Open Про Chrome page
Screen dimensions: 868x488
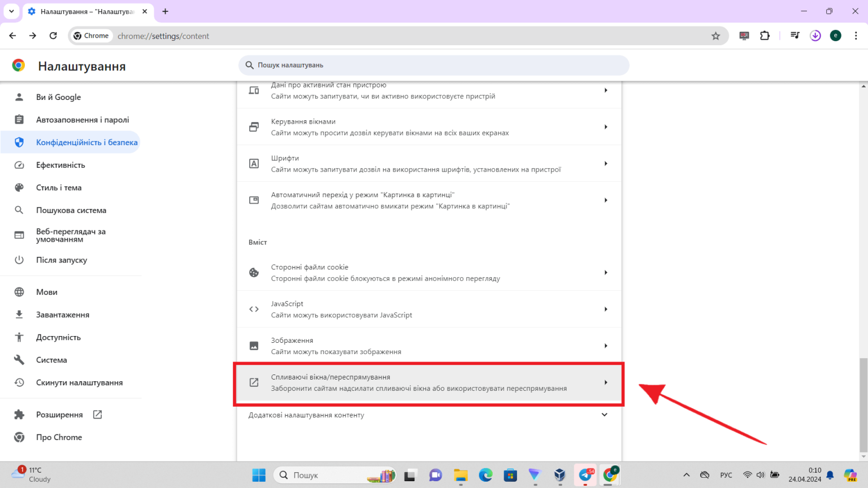pos(59,437)
